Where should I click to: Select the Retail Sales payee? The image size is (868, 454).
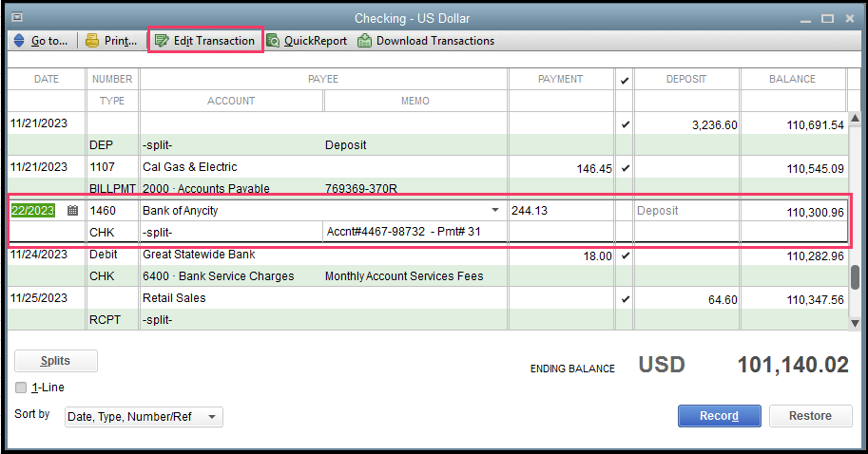pos(174,298)
